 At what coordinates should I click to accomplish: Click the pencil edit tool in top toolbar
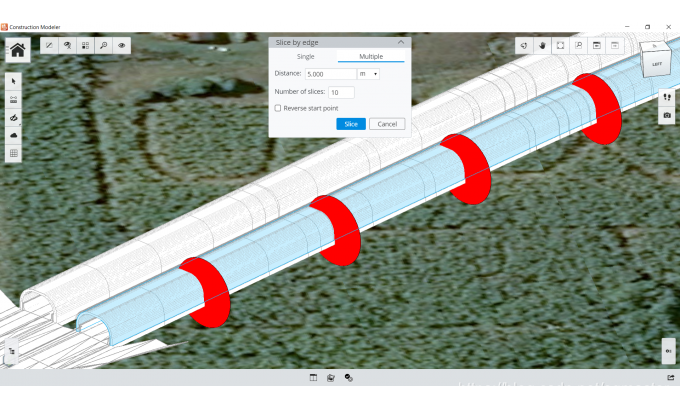point(49,45)
